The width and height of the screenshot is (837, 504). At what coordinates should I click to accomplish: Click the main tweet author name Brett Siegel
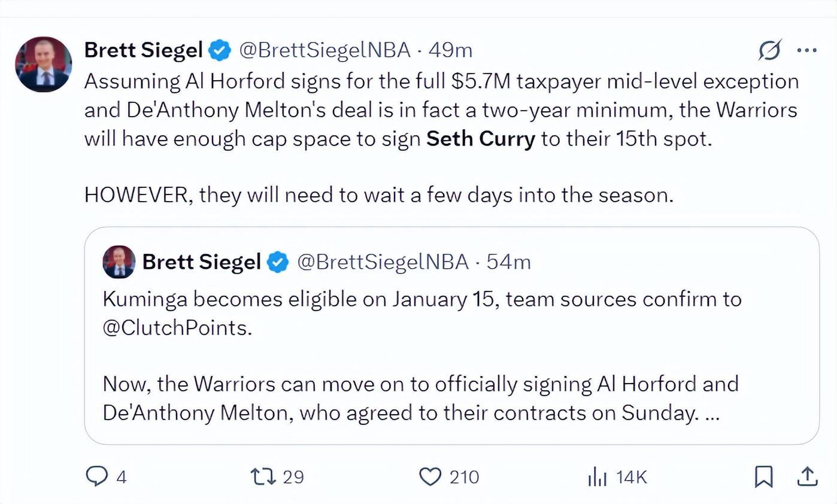coord(144,51)
